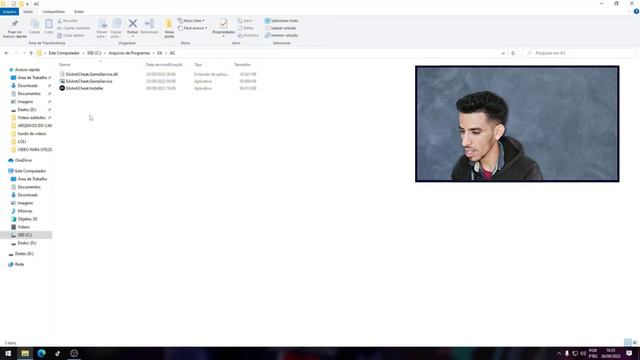Open the notification center icon
The width and height of the screenshot is (640, 360).
[629, 353]
